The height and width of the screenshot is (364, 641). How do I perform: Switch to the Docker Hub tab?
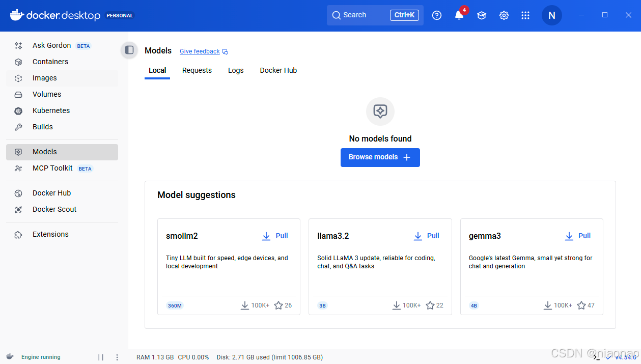coord(278,70)
